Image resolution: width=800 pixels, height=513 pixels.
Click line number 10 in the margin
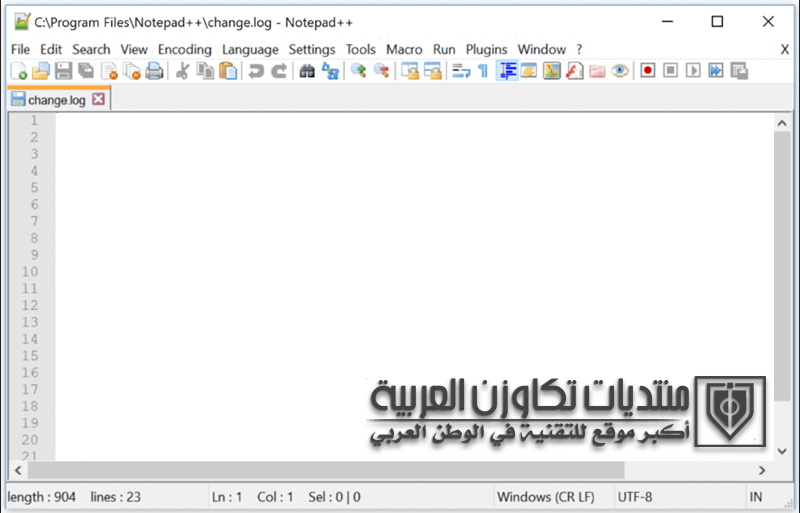click(30, 272)
